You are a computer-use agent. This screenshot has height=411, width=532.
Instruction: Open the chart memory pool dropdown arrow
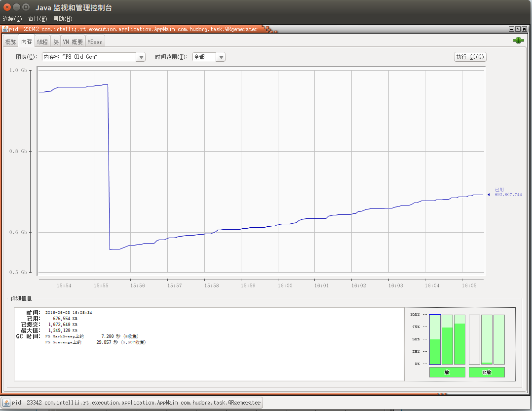click(x=141, y=57)
